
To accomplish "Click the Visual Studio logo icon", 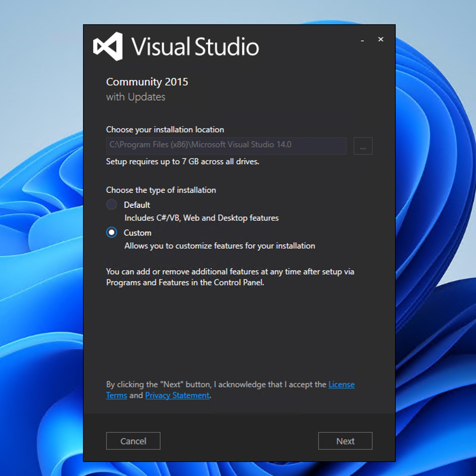I will 108,46.
